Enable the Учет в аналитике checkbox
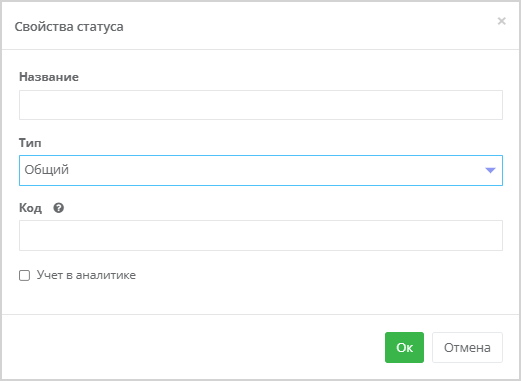The height and width of the screenshot is (381, 521). 24,275
